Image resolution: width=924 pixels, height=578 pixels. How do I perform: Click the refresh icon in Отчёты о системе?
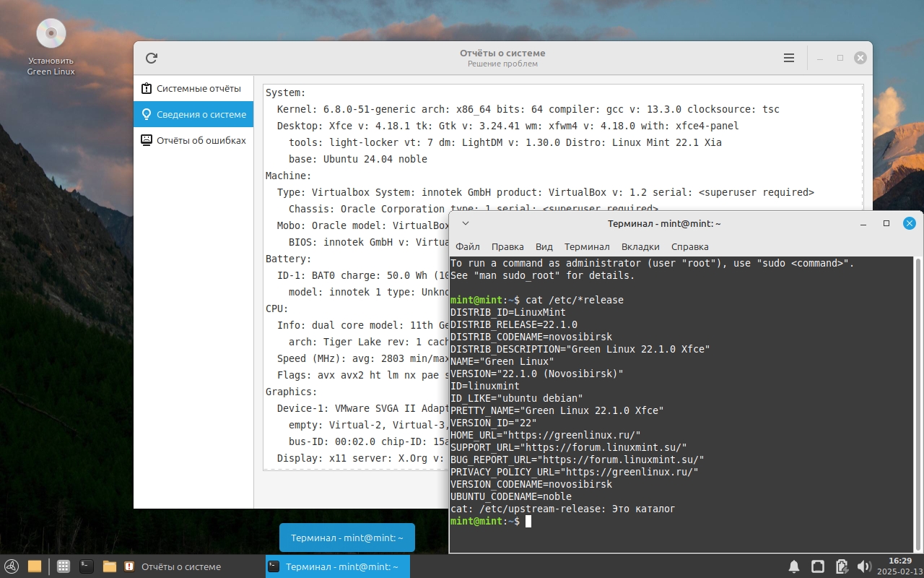point(151,59)
